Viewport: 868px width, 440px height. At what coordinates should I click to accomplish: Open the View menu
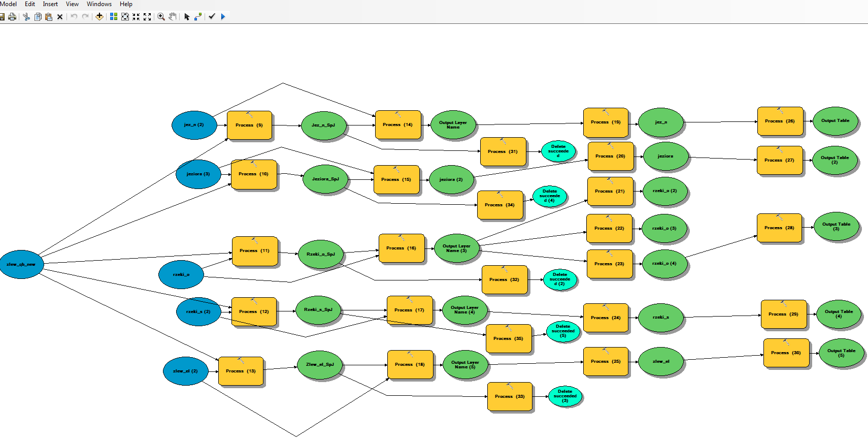(72, 4)
